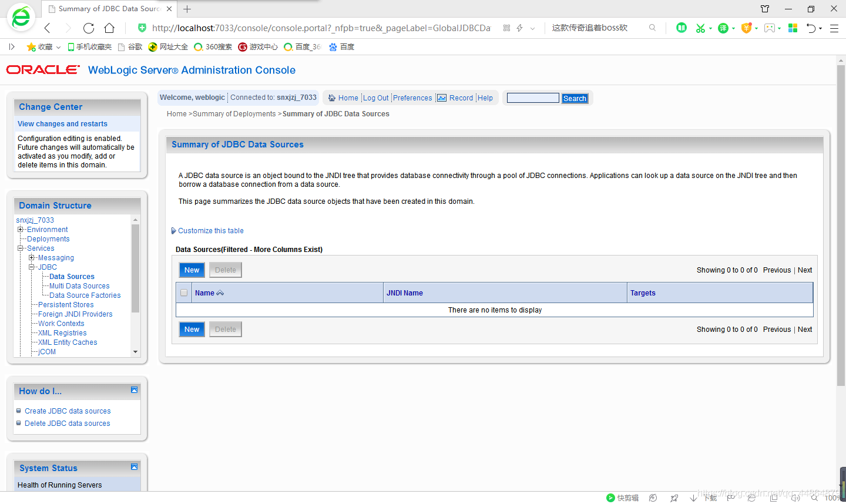Image resolution: width=846 pixels, height=504 pixels.
Task: Click the QR code grid icon in address bar
Action: click(x=506, y=28)
